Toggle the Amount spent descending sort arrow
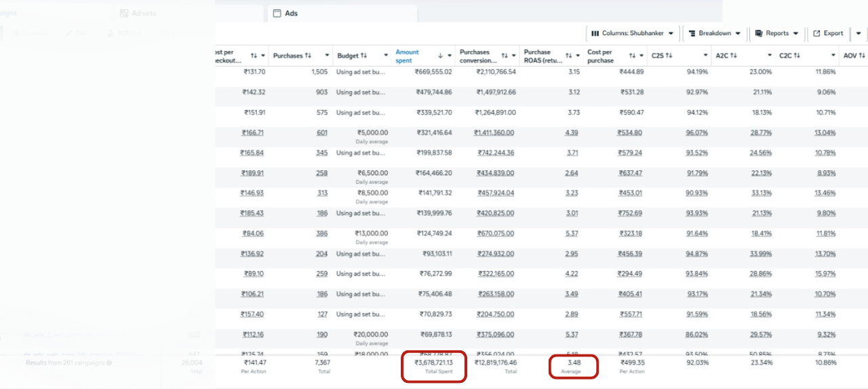868x389 pixels. (440, 56)
